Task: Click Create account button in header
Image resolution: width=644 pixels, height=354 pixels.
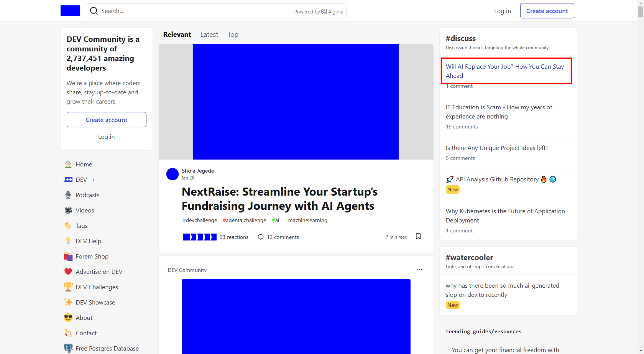Action: pyautogui.click(x=547, y=11)
